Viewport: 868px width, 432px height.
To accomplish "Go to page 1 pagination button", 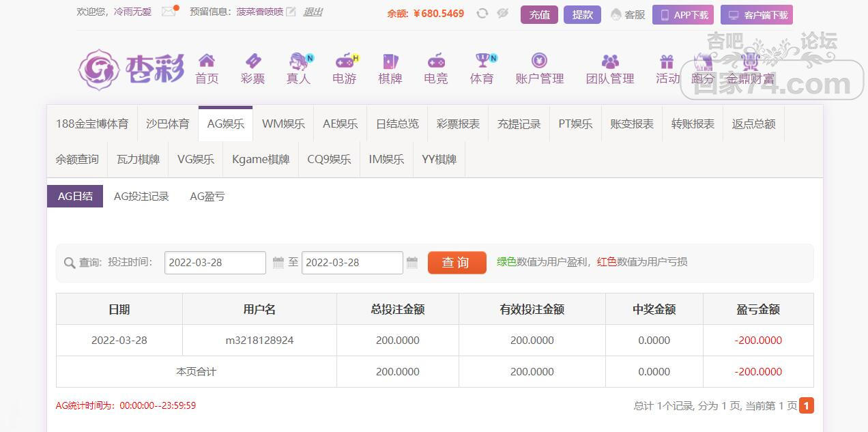I will point(806,405).
